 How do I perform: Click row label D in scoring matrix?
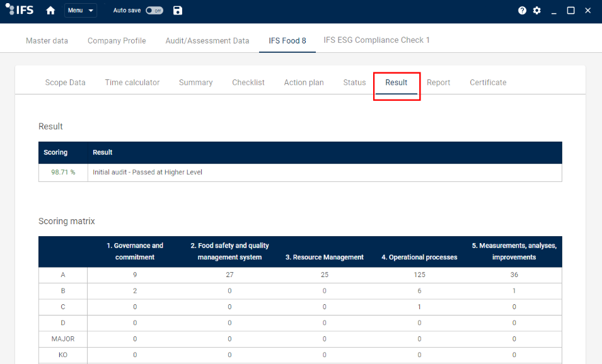pos(63,323)
